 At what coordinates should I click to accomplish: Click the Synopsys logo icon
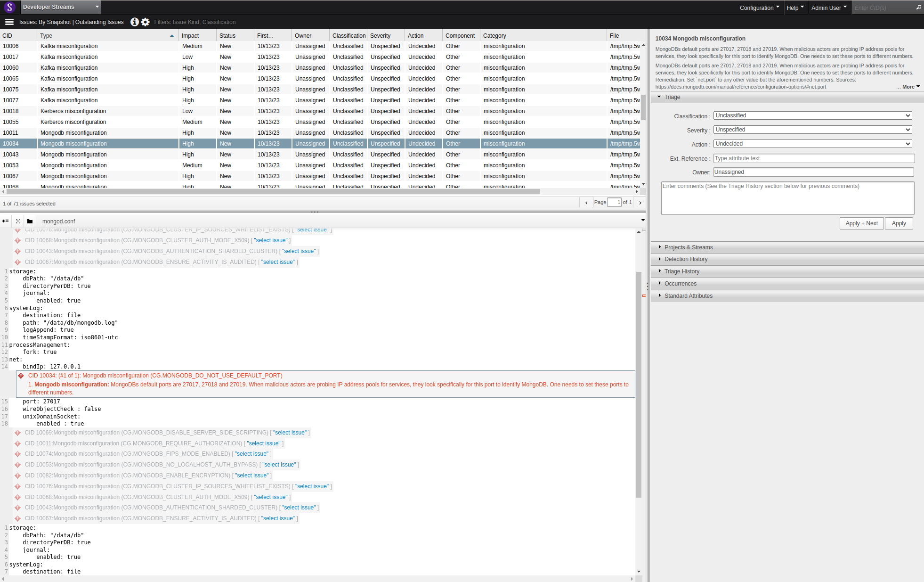pos(9,7)
